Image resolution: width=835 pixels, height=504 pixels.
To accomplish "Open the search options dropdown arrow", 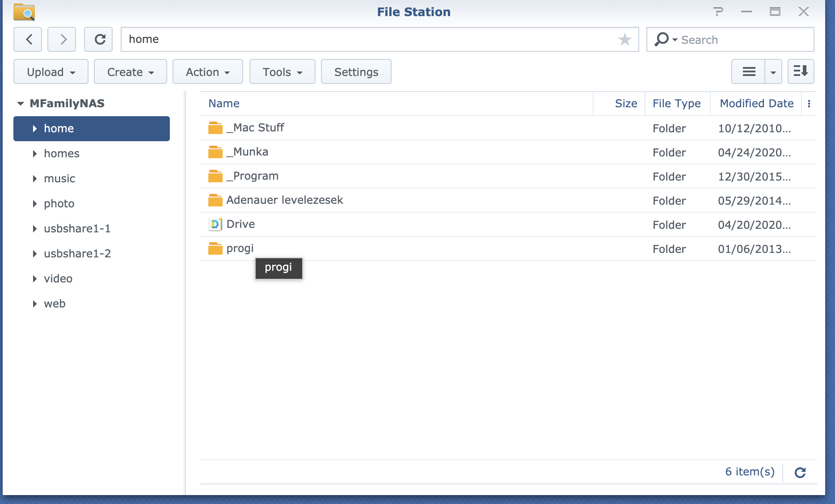I will click(x=675, y=40).
